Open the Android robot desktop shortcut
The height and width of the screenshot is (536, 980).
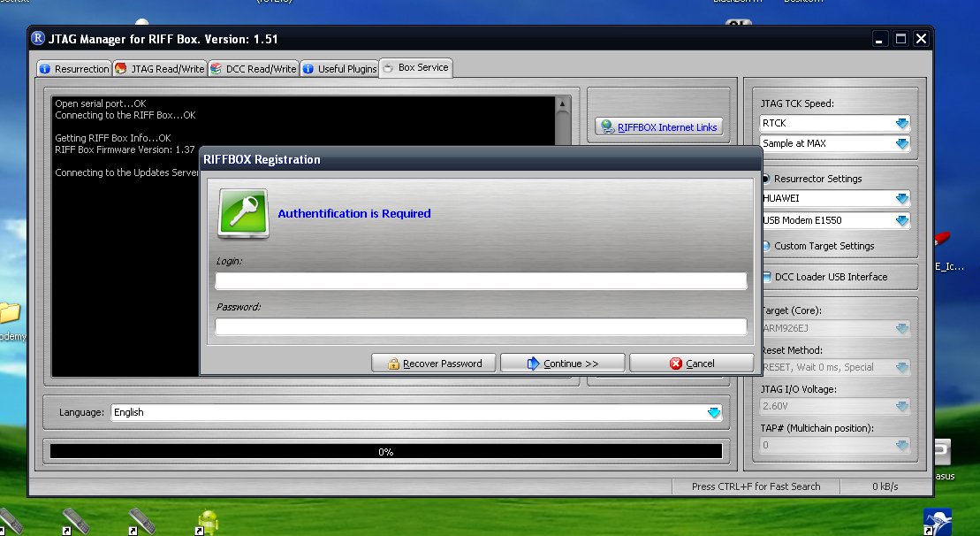point(208,522)
